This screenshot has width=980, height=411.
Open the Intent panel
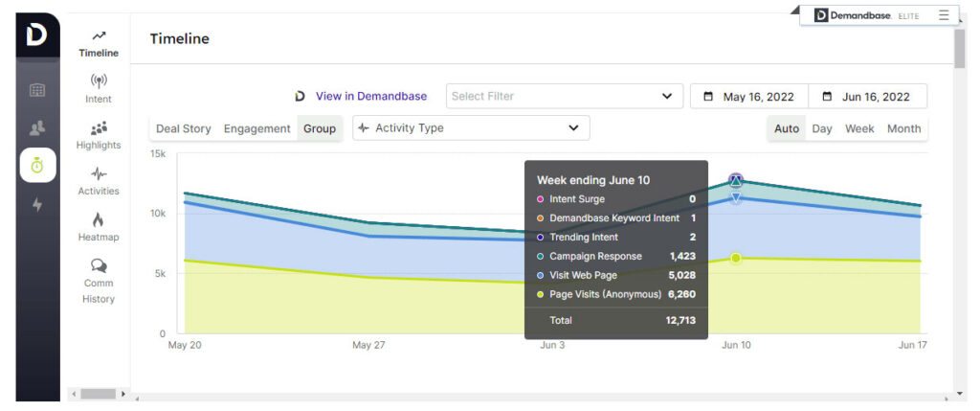[99, 88]
